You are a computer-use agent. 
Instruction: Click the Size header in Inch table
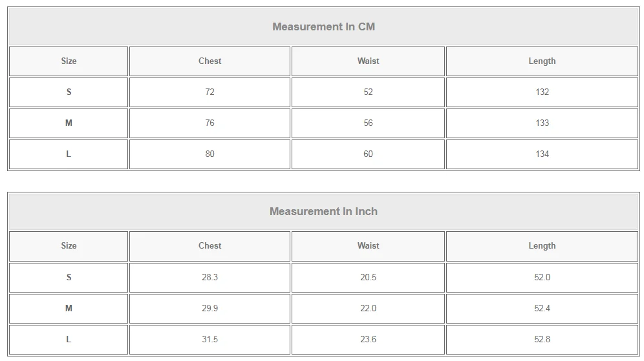tap(69, 245)
